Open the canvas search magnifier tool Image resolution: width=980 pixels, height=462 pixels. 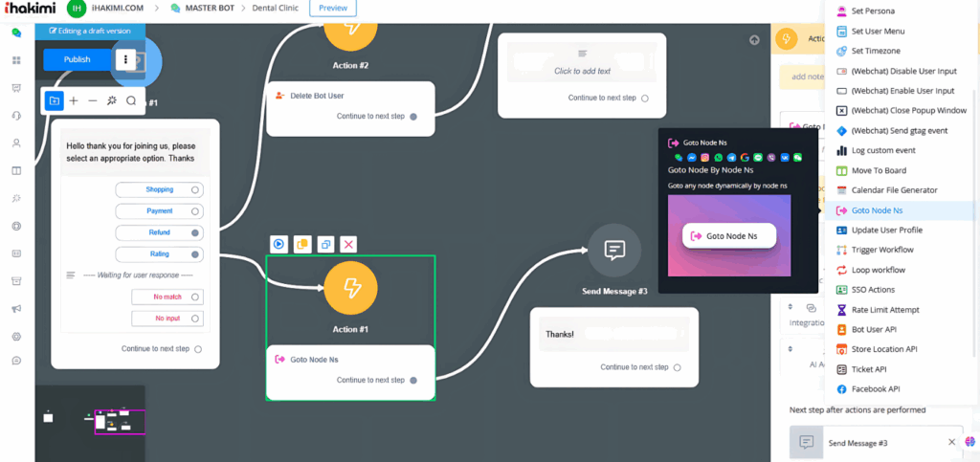(x=131, y=100)
